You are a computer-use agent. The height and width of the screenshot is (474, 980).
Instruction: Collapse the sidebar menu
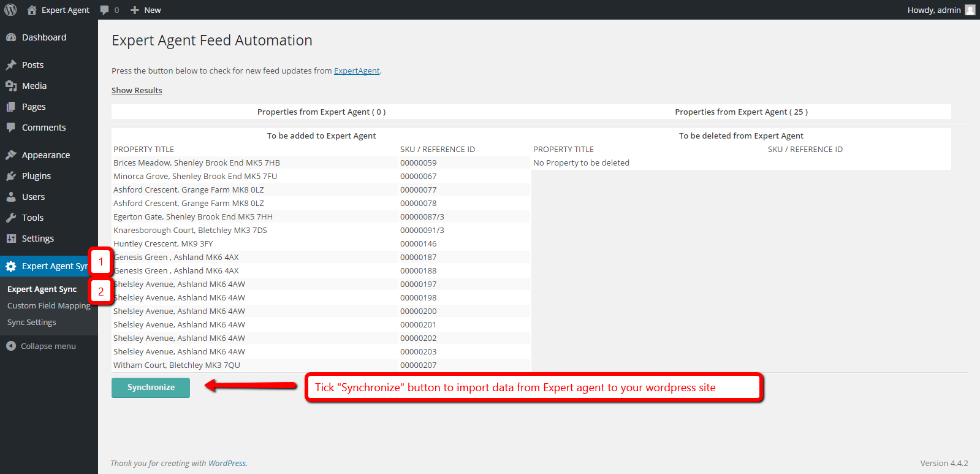coord(41,346)
